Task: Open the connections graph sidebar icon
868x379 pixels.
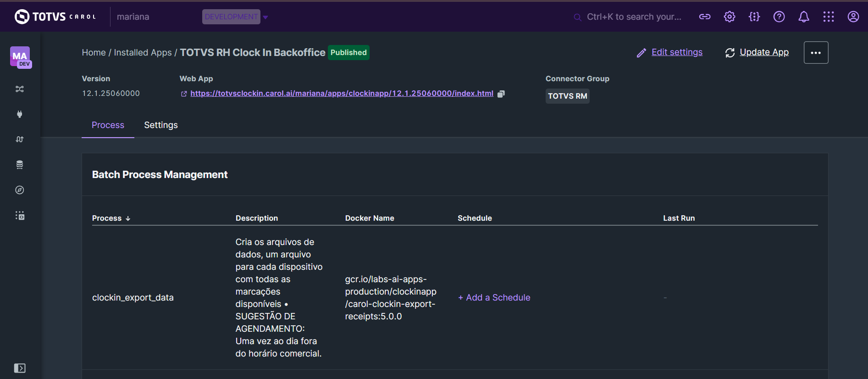Action: click(x=20, y=89)
